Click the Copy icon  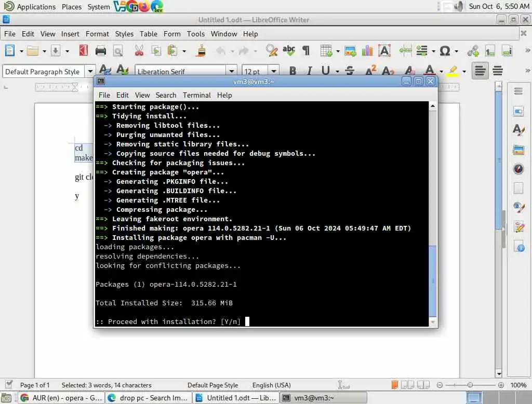pyautogui.click(x=156, y=51)
